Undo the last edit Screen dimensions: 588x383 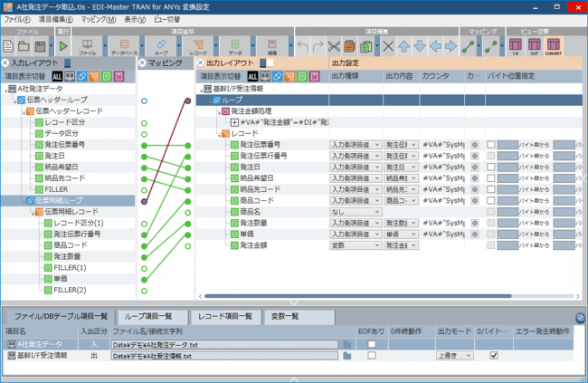[x=303, y=46]
